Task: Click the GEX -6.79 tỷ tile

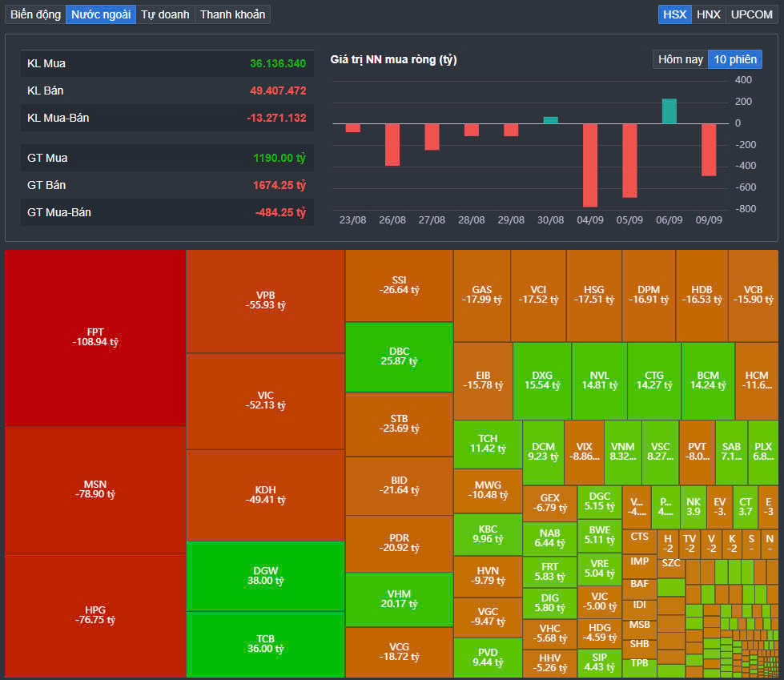Action: [549, 503]
